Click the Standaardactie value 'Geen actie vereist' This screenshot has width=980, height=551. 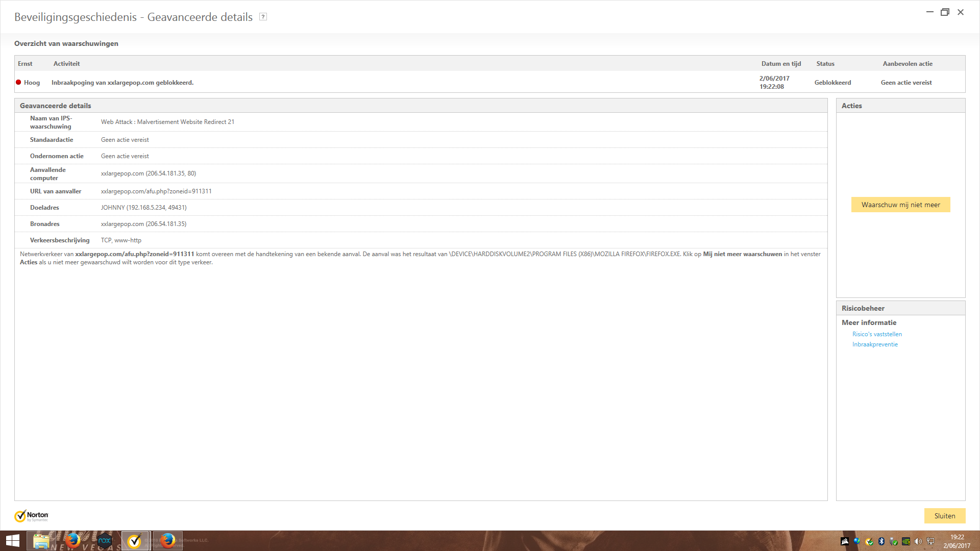(125, 140)
